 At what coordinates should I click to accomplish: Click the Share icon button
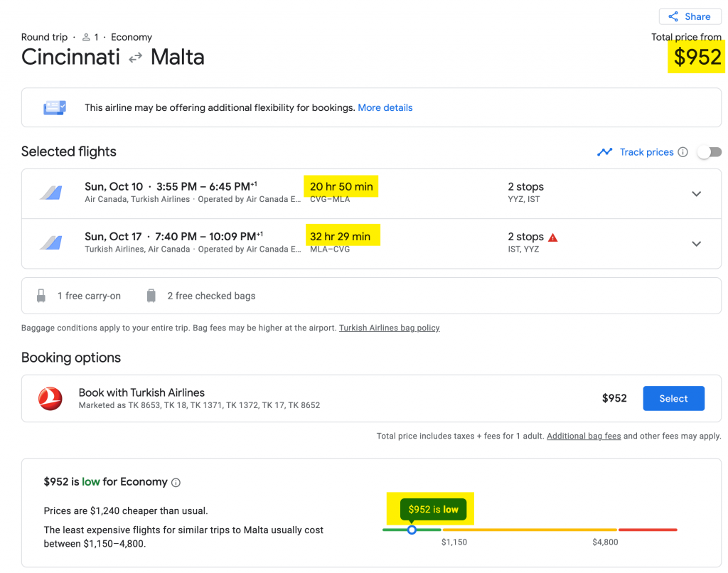pos(673,16)
